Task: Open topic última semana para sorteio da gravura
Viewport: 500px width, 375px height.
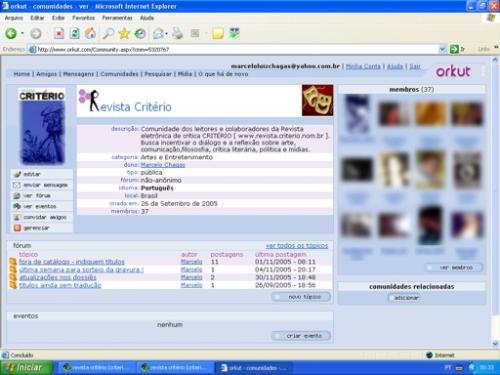Action: [x=81, y=269]
